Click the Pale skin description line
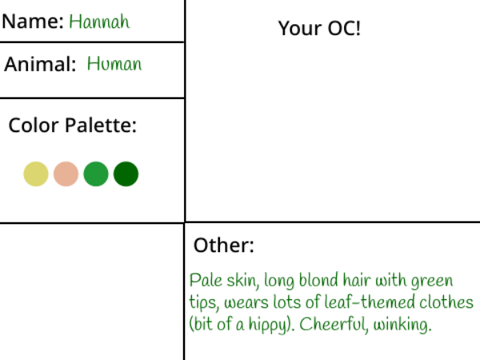Image resolution: width=480 pixels, height=360 pixels. click(321, 281)
